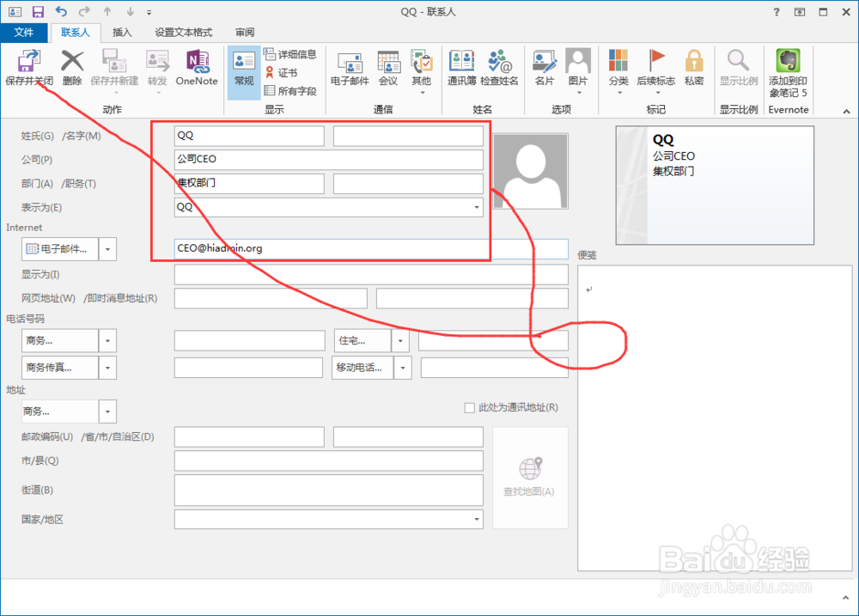Click the contact photo placeholder
This screenshot has height=616, width=859.
tap(530, 171)
